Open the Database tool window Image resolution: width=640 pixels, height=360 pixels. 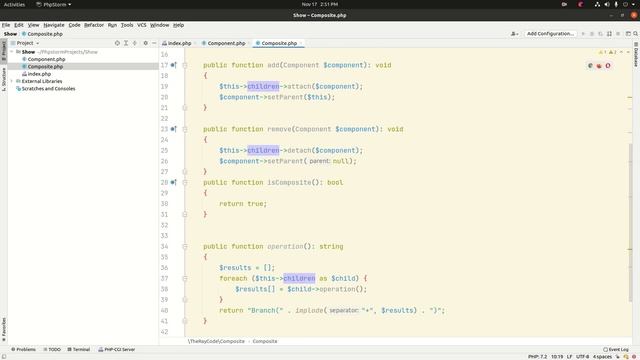tap(636, 56)
